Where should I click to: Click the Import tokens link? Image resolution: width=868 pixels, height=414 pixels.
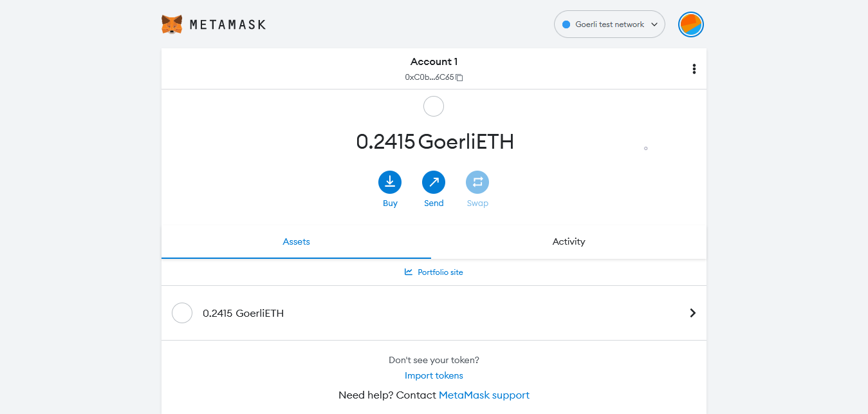434,375
